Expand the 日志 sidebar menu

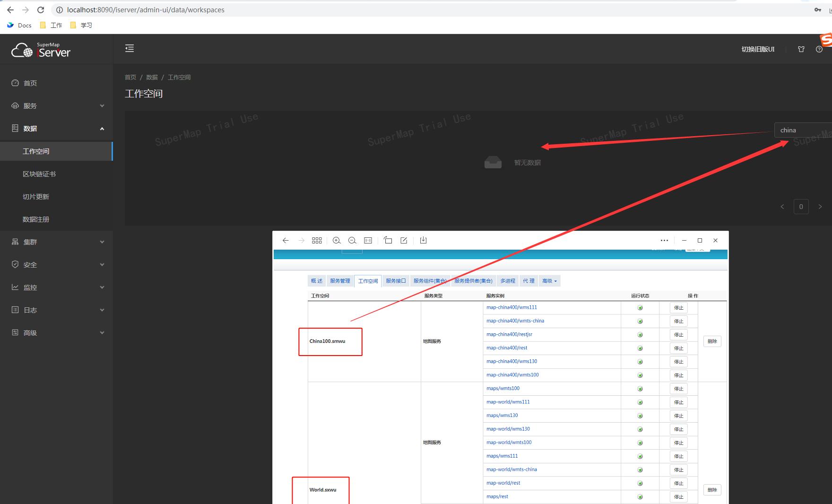[57, 310]
